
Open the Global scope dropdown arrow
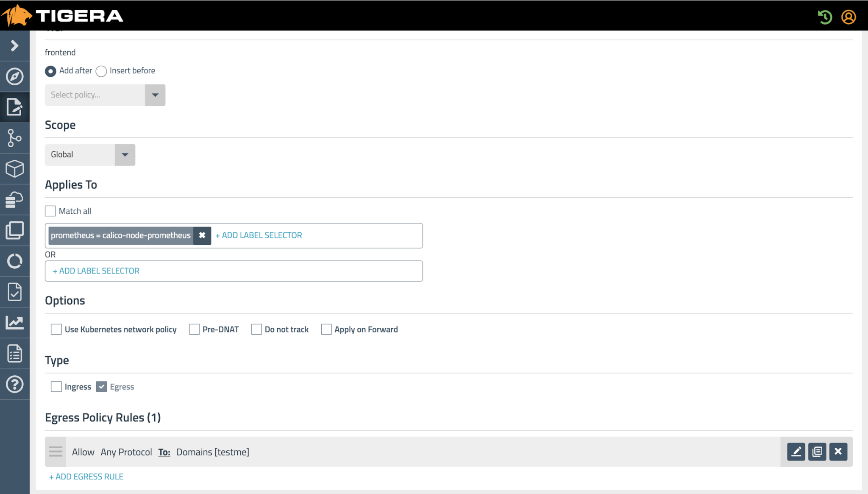coord(125,155)
